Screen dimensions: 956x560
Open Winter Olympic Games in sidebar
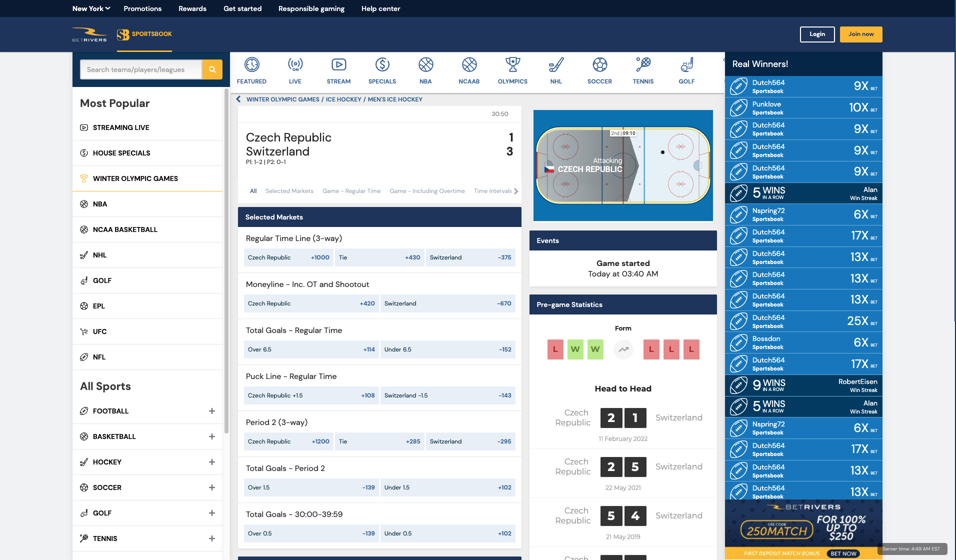[147, 178]
